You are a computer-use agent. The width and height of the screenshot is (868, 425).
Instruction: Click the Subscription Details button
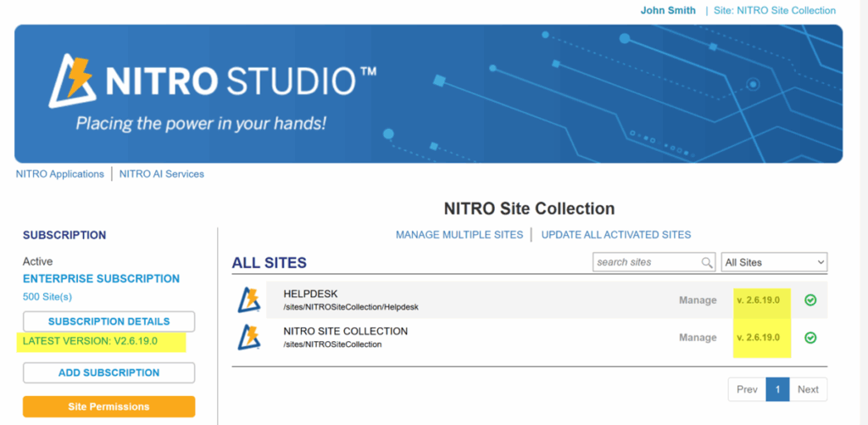coord(109,322)
